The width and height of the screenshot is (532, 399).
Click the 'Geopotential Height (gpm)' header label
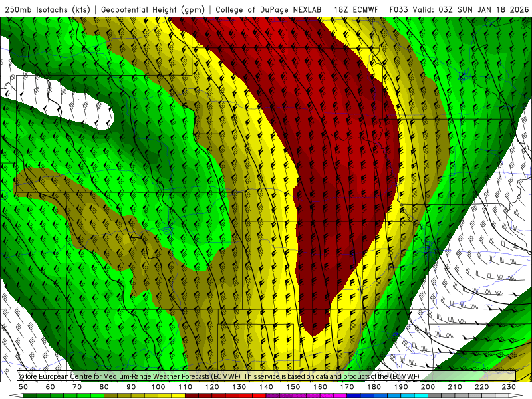153,10
